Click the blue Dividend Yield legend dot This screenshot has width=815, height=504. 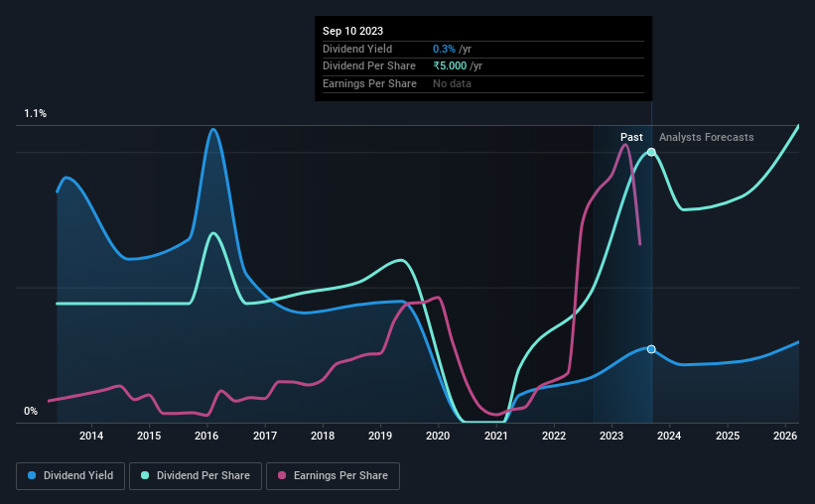click(x=32, y=475)
